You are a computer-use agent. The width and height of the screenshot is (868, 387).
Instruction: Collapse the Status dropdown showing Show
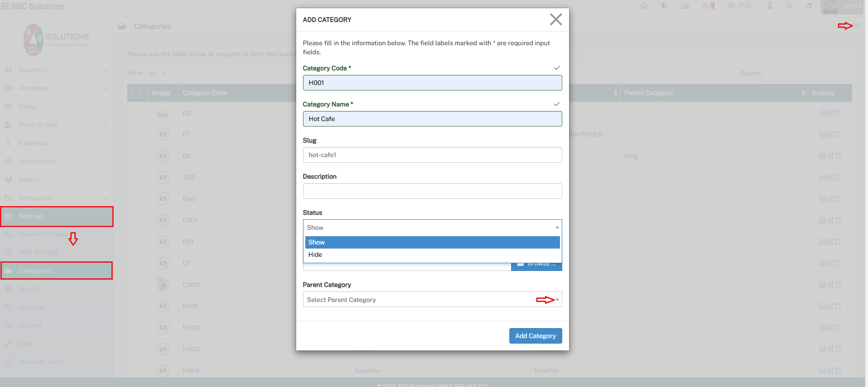pyautogui.click(x=432, y=228)
